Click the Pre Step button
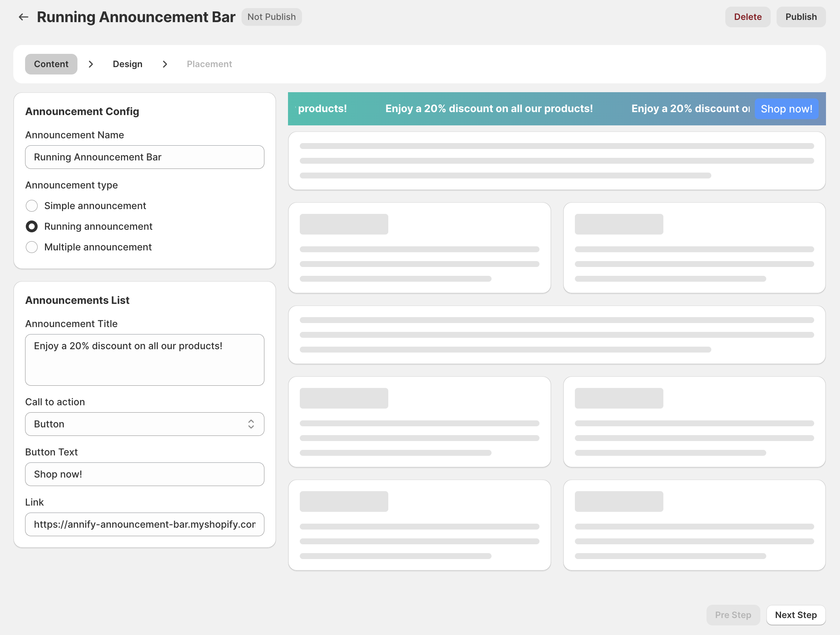 point(733,615)
